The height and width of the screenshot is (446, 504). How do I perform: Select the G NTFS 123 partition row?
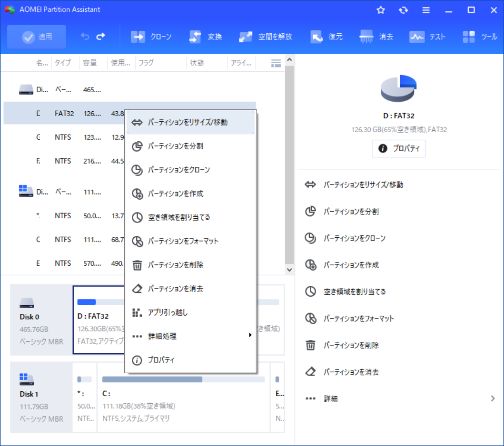click(64, 137)
